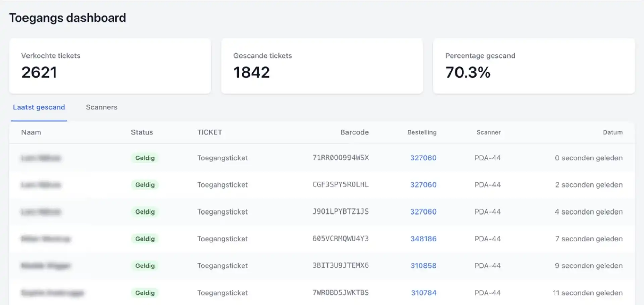Viewport: 644px width, 305px height.
Task: Open order 327060 scanned 2 seconds ago
Action: [423, 185]
